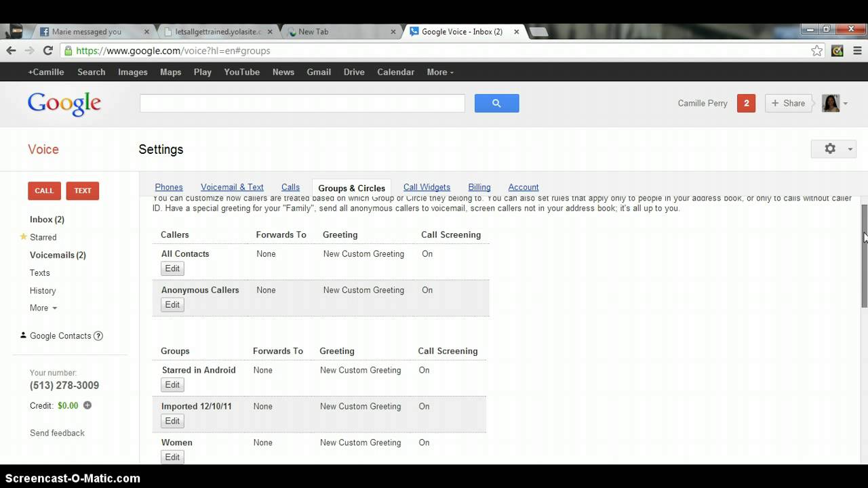The width and height of the screenshot is (868, 488).
Task: Click the Starred star icon in sidebar
Action: [x=23, y=237]
